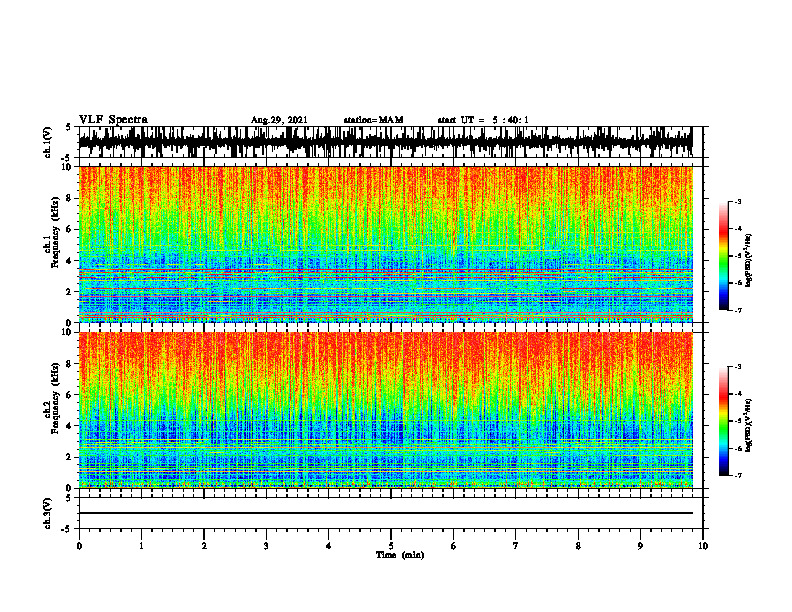The width and height of the screenshot is (792, 612).
Task: Click the "8" kHz tick on ch.1 frequency axis
Action: click(x=70, y=198)
